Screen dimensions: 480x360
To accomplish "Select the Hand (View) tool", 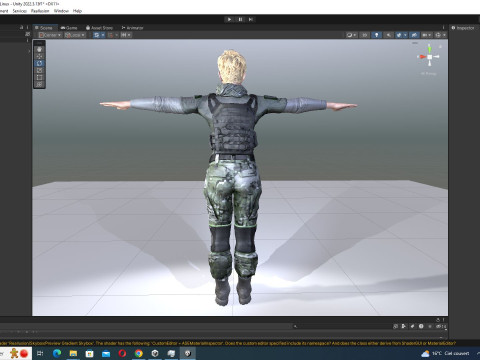I will (39, 49).
